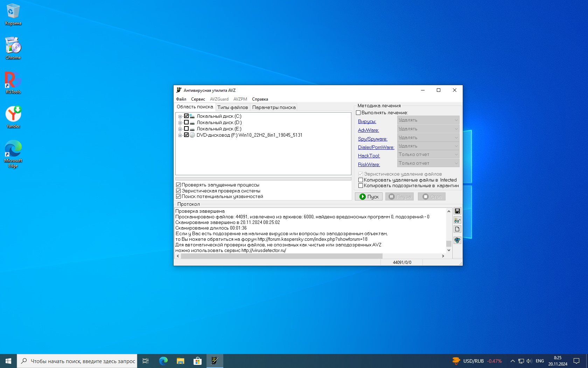The width and height of the screenshot is (588, 368).
Task: Toggle Проверять запущенные процессы checkbox
Action: [178, 185]
